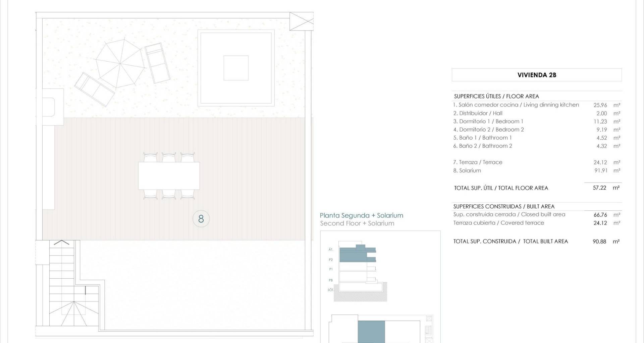Click the Total Built Area value 90.88
The image size is (644, 343).
tap(599, 242)
